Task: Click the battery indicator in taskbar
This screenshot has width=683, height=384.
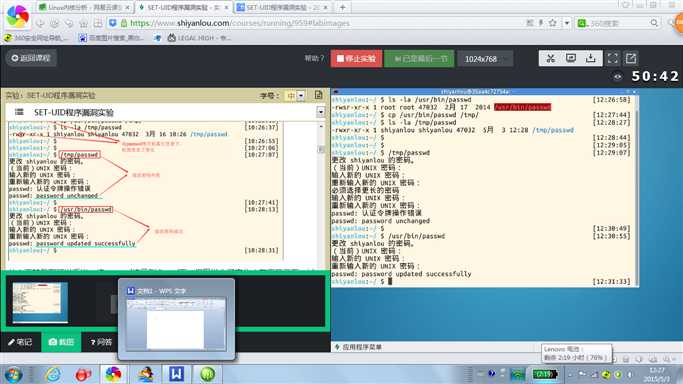Action: point(545,374)
